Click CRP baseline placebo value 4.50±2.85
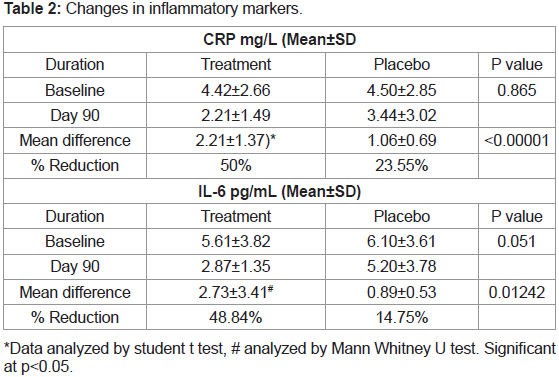 pyautogui.click(x=401, y=90)
